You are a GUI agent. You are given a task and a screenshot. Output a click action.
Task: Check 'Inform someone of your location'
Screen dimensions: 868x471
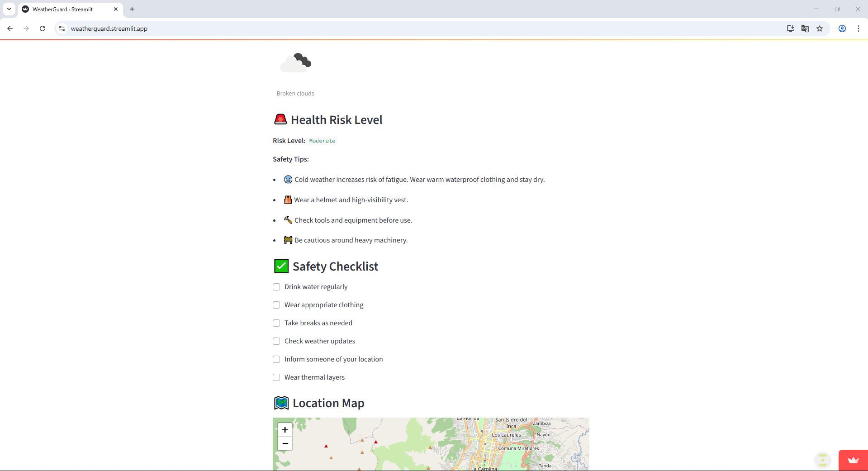click(x=276, y=359)
